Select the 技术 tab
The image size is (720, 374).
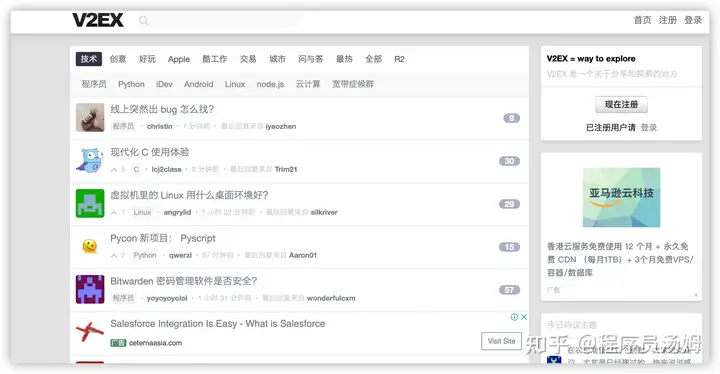pyautogui.click(x=89, y=59)
